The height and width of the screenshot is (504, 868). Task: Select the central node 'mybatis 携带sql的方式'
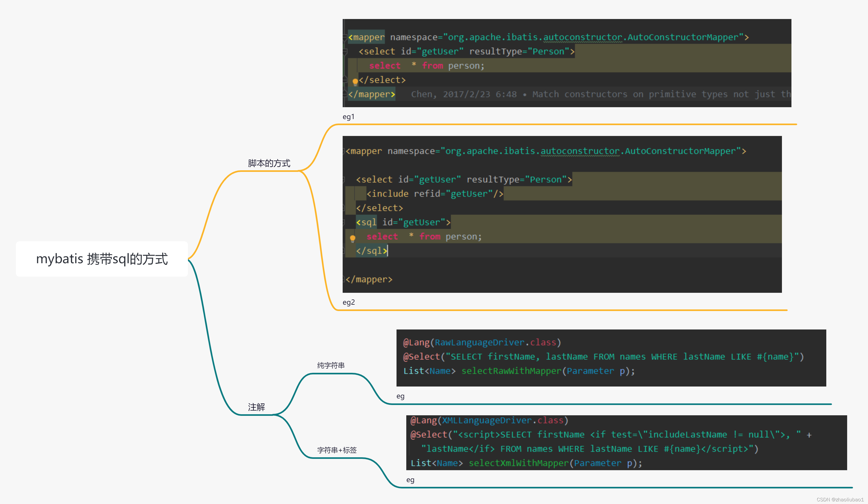pyautogui.click(x=102, y=259)
